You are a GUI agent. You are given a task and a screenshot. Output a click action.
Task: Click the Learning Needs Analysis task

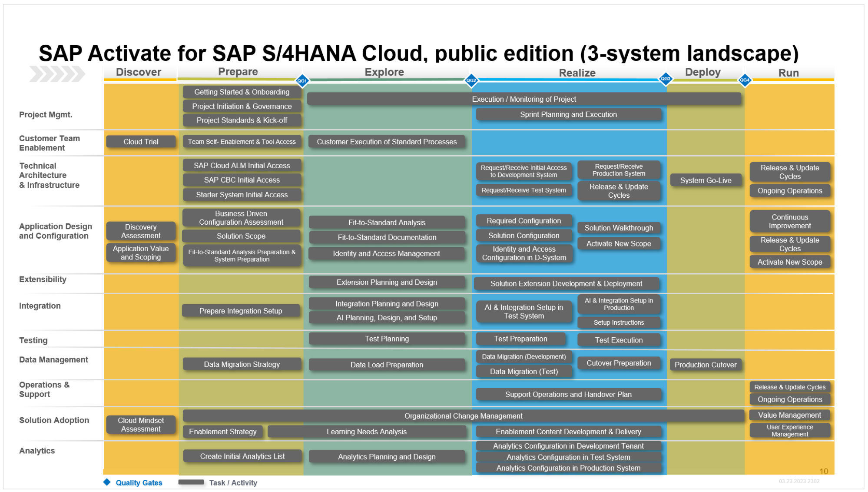367,432
